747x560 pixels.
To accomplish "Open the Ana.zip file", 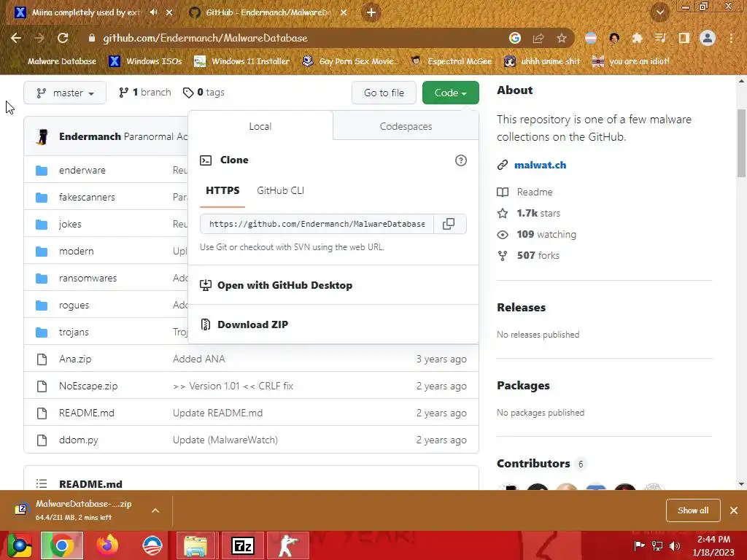I will click(75, 359).
